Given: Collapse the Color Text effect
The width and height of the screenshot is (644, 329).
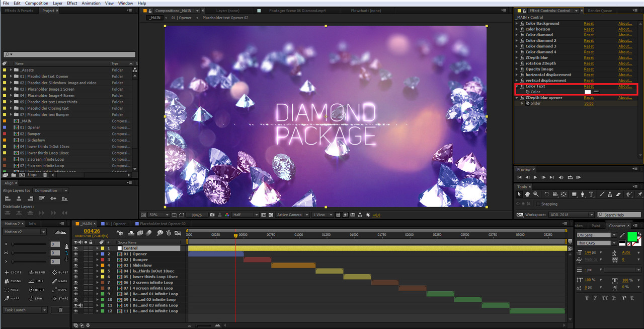Looking at the screenshot, I should [x=517, y=86].
